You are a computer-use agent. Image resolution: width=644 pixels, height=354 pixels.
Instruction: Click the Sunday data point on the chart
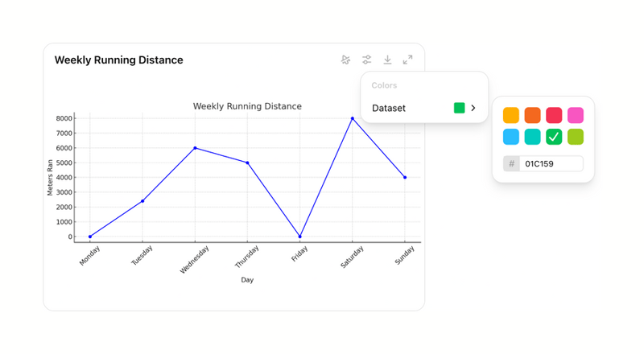[x=405, y=178]
